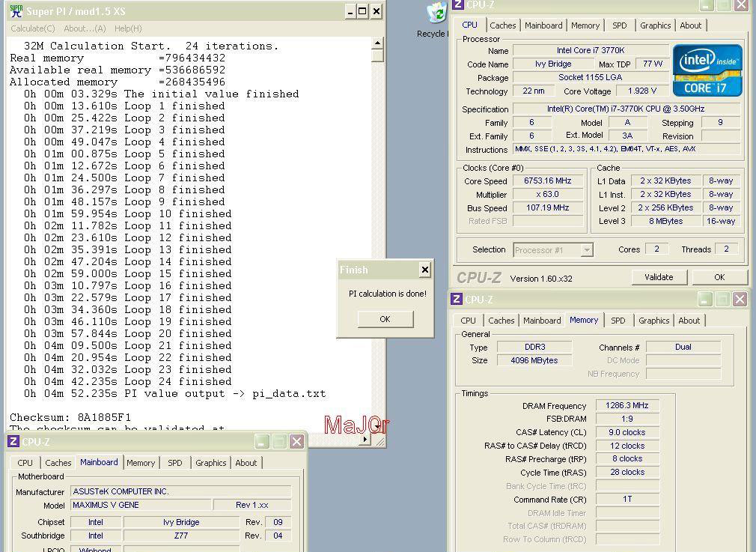Click the memory Size 4096 MBytes value
The width and height of the screenshot is (756, 552).
[534, 360]
